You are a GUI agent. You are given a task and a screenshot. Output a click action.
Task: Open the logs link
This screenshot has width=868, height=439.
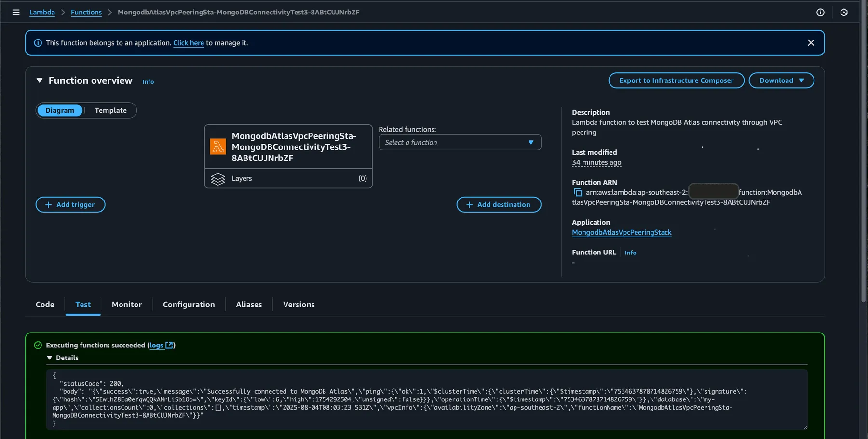point(156,345)
